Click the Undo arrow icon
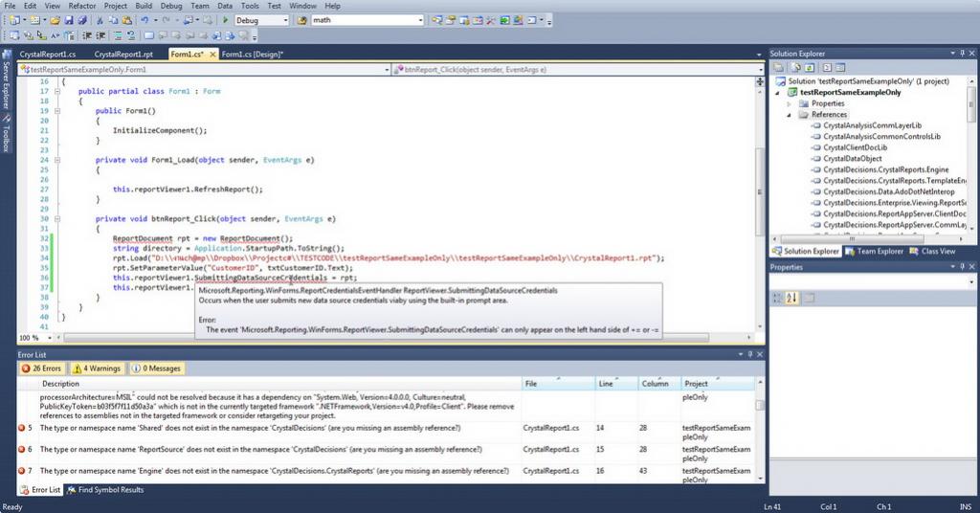This screenshot has height=513, width=980. [x=145, y=20]
